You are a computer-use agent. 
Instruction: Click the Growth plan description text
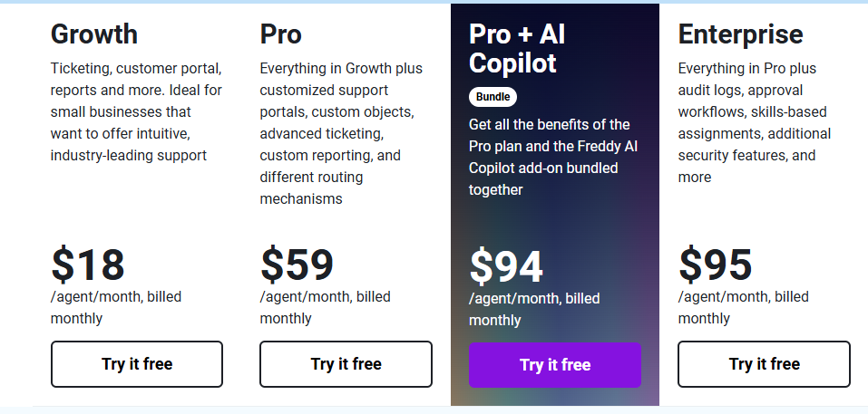[x=136, y=111]
